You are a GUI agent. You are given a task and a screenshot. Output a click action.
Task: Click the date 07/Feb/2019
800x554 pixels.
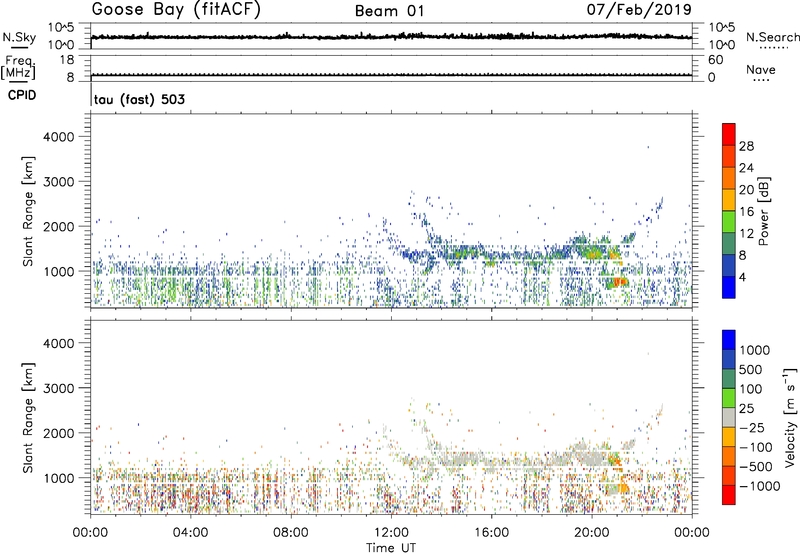639,10
